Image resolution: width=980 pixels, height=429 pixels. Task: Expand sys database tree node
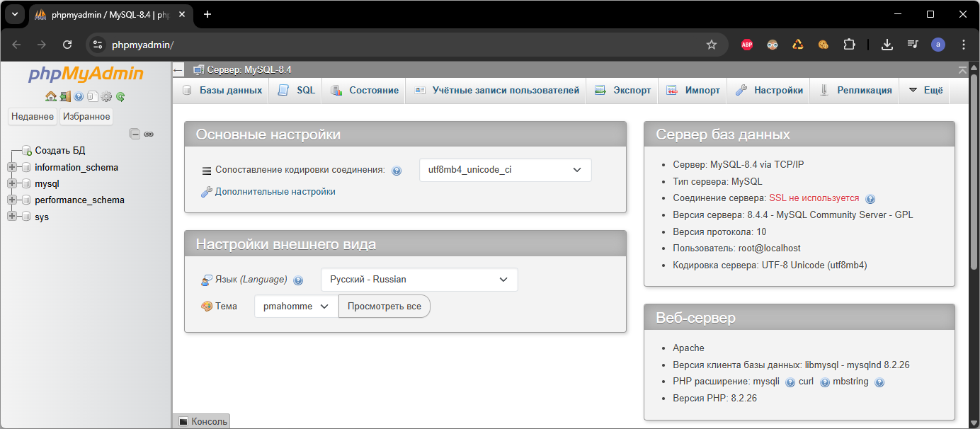pyautogui.click(x=12, y=217)
